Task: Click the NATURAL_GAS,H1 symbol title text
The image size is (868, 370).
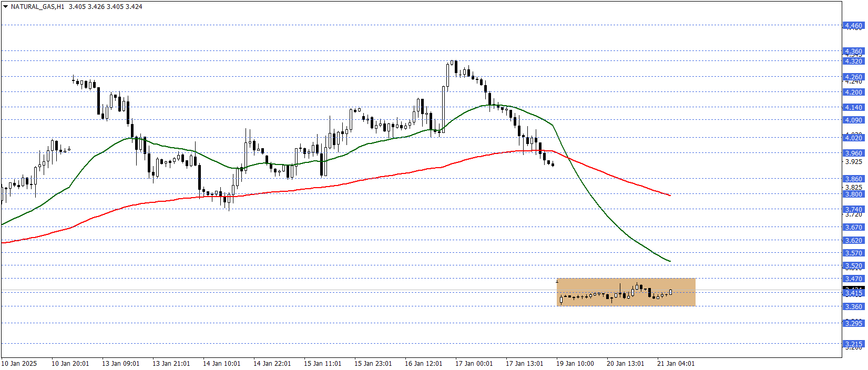Action: (x=38, y=7)
